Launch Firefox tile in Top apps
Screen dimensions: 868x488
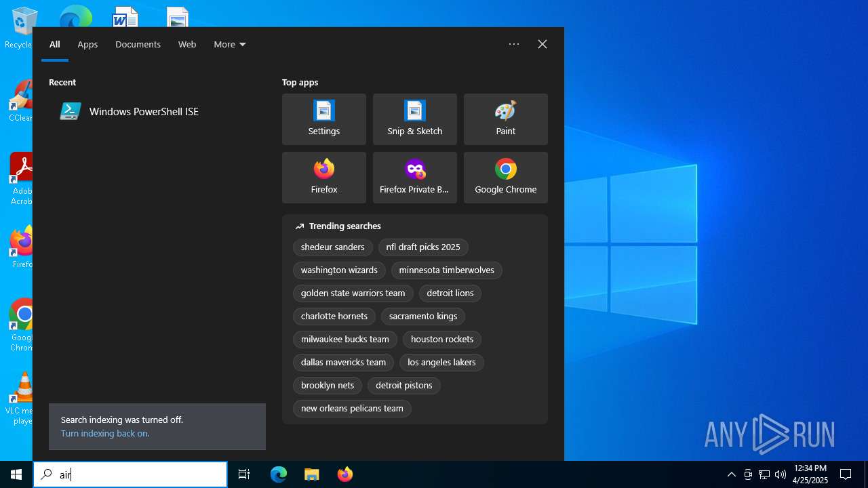324,178
